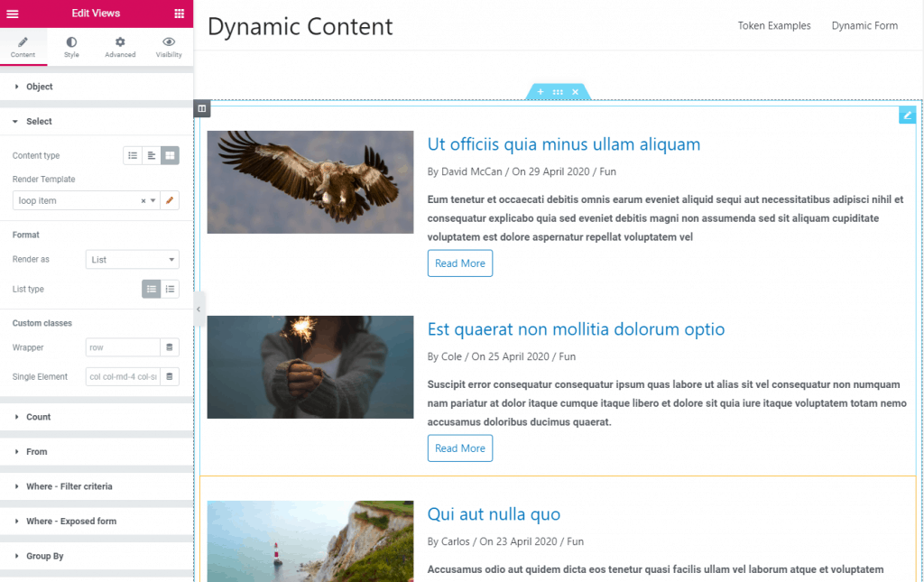Switch to the Style tab
The width and height of the screenshot is (924, 582).
point(71,48)
